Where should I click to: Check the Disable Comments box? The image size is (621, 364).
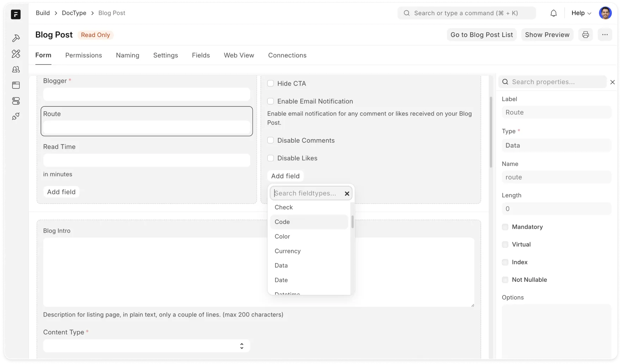(x=271, y=140)
